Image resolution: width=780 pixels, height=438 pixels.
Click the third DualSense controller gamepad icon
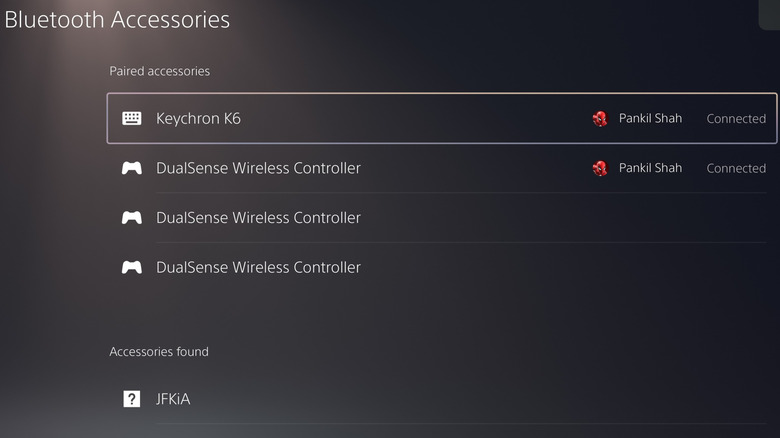[131, 267]
